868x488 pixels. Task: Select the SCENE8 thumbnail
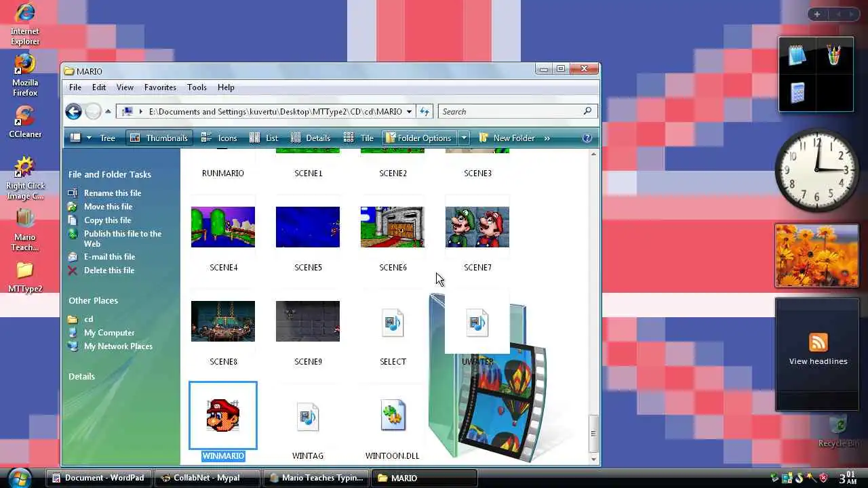tap(223, 321)
